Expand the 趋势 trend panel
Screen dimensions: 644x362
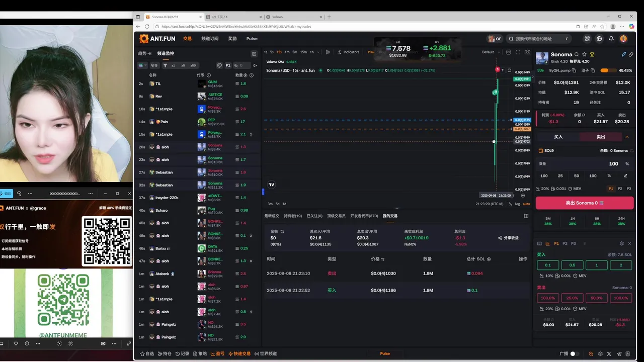pos(144,53)
